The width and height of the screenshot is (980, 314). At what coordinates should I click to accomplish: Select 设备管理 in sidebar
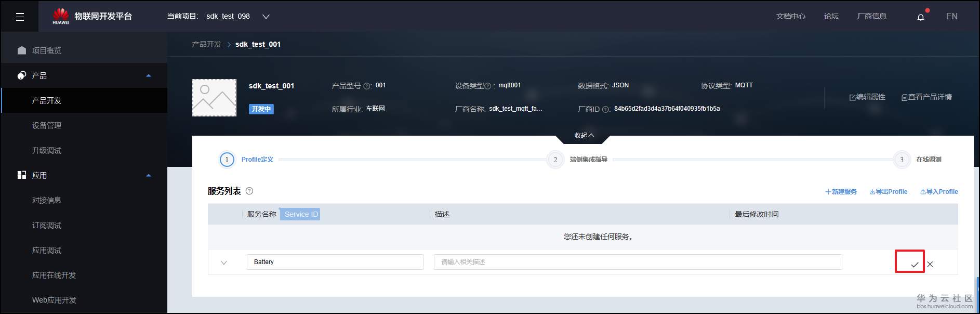point(47,125)
